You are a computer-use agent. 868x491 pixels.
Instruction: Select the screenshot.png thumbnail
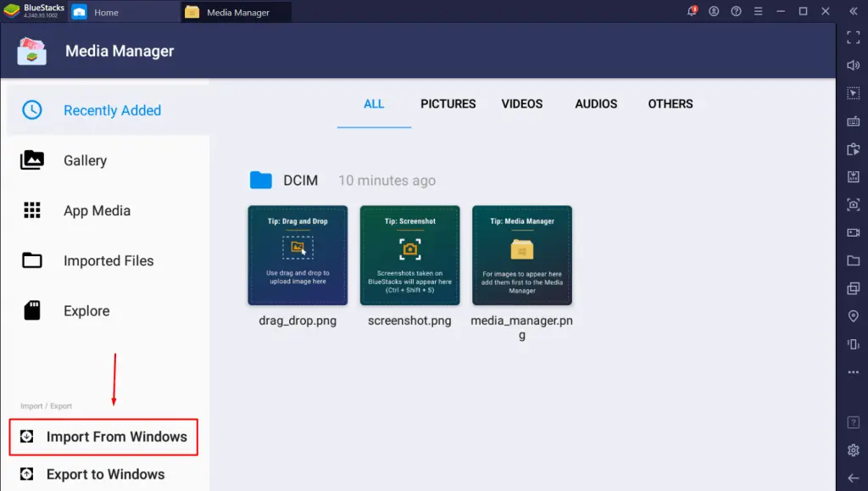pyautogui.click(x=409, y=255)
